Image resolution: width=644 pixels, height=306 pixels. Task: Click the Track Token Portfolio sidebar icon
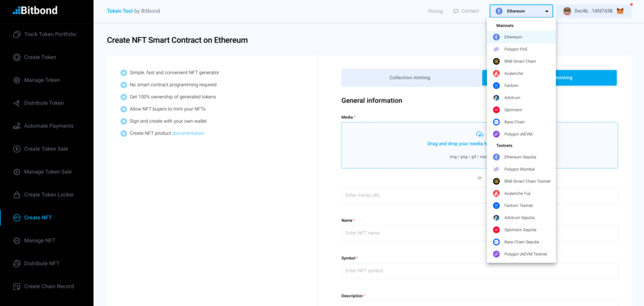[16, 35]
